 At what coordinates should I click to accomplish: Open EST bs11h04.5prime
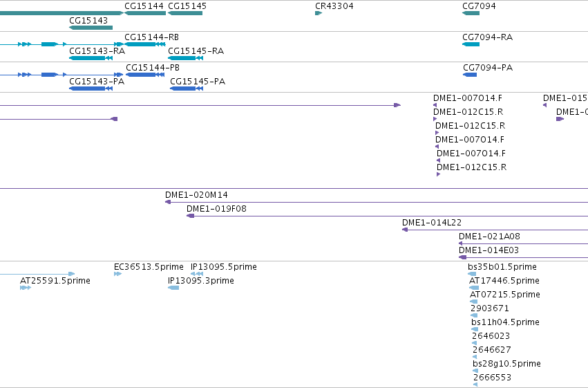475,329
